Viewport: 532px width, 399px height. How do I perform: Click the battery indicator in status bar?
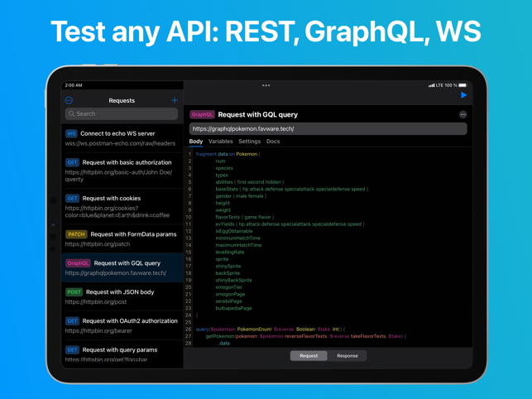click(463, 85)
